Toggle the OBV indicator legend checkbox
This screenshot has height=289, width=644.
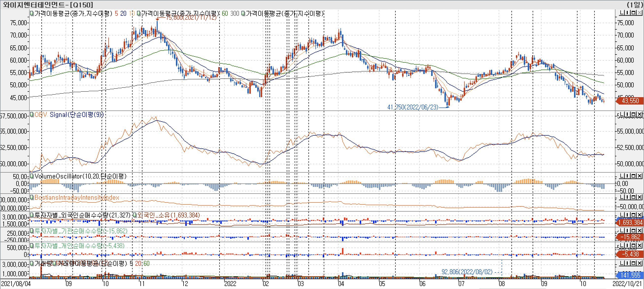[x=32, y=114]
